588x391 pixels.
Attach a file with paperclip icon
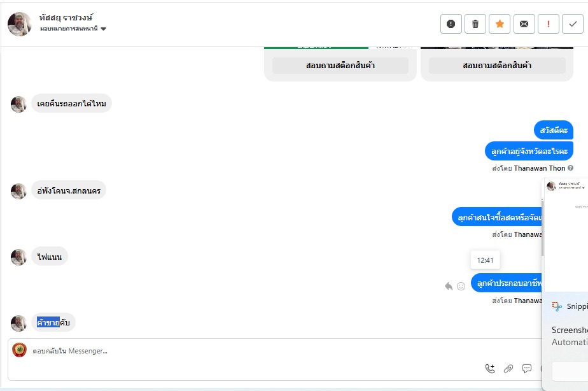coord(508,368)
